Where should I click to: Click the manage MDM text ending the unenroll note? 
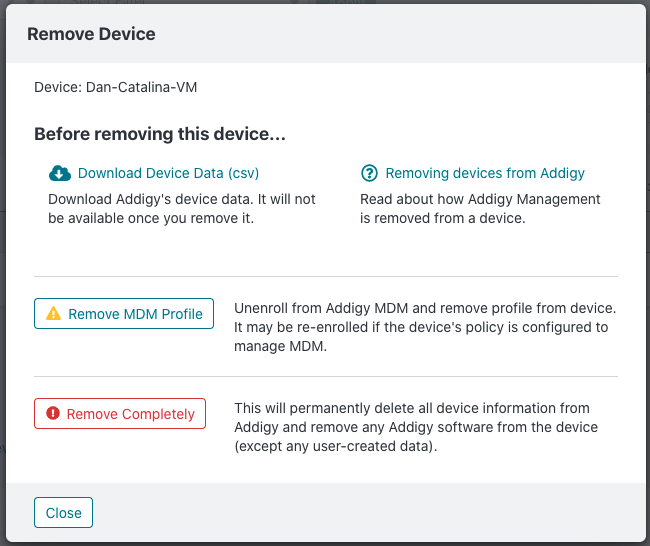click(x=281, y=346)
